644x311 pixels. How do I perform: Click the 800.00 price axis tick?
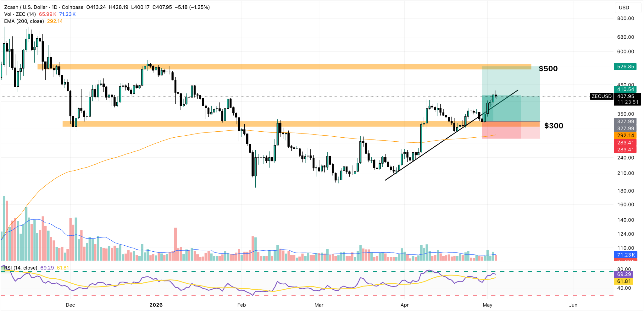pyautogui.click(x=625, y=18)
